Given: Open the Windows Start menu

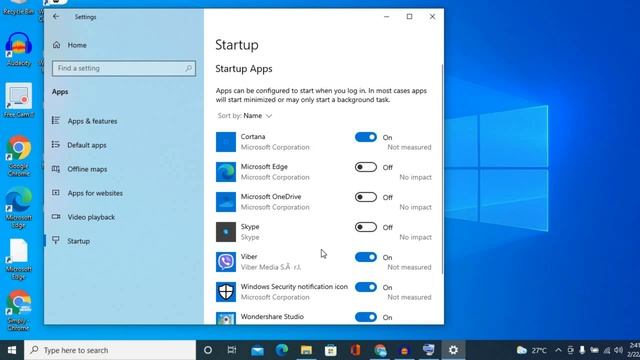Looking at the screenshot, I should pos(12,350).
